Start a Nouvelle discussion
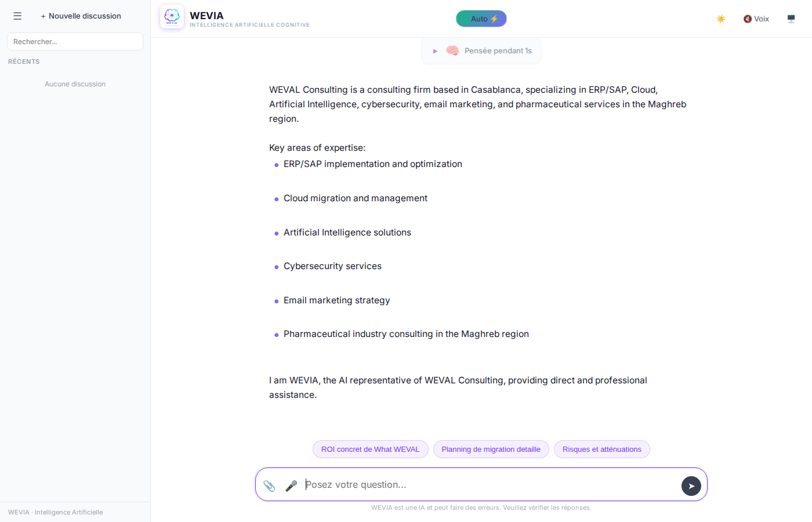 tap(81, 16)
